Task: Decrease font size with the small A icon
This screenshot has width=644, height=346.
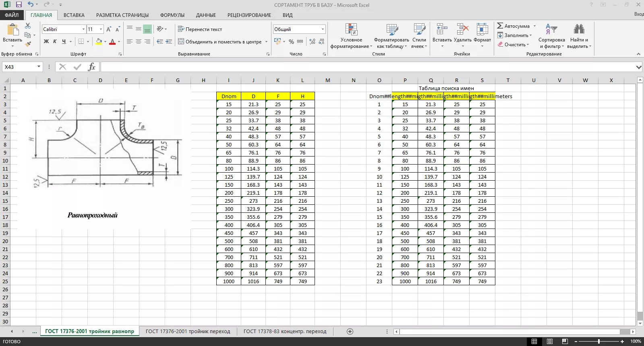Action: click(118, 29)
